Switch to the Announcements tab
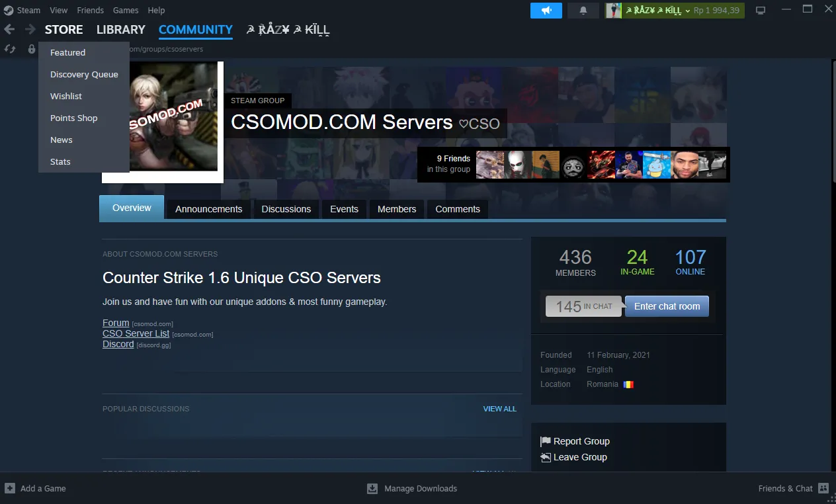Screen dimensions: 836x504 pyautogui.click(x=209, y=209)
